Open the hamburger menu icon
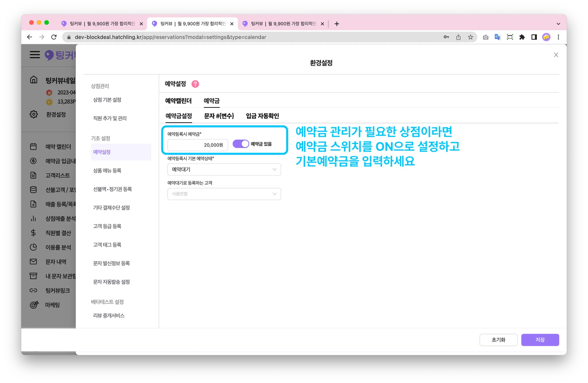Viewport: 588px width, 383px height. (x=35, y=55)
